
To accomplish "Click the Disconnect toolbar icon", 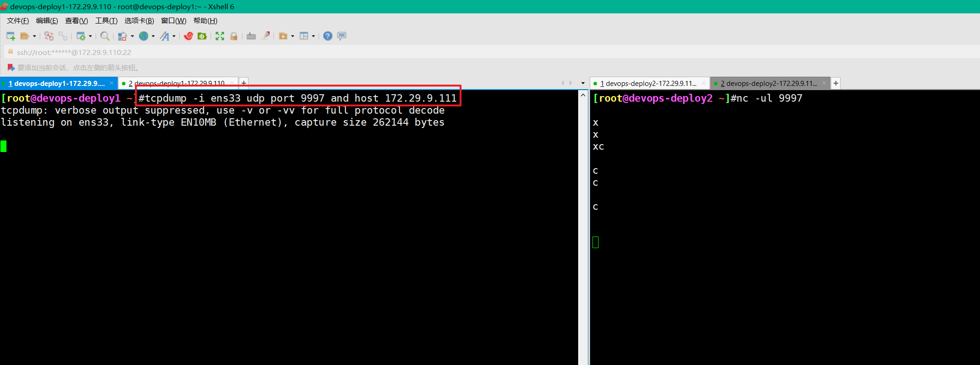I will point(49,36).
